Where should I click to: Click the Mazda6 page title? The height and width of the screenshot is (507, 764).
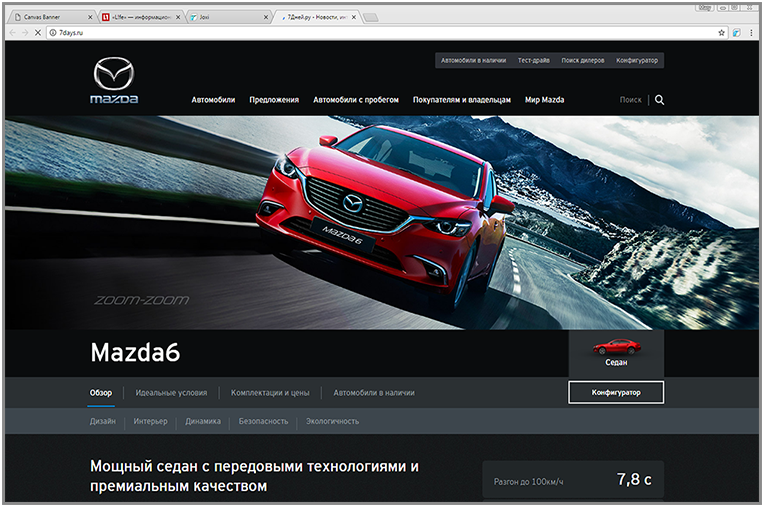point(135,353)
